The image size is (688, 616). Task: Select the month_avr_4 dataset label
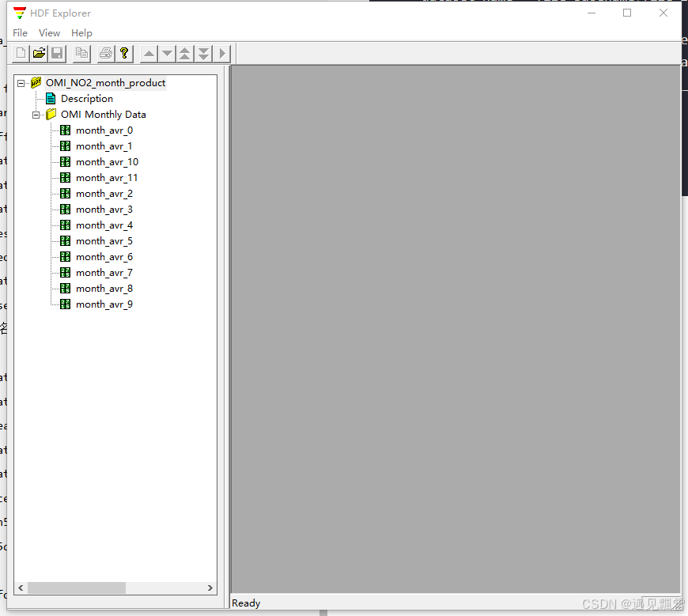point(104,225)
